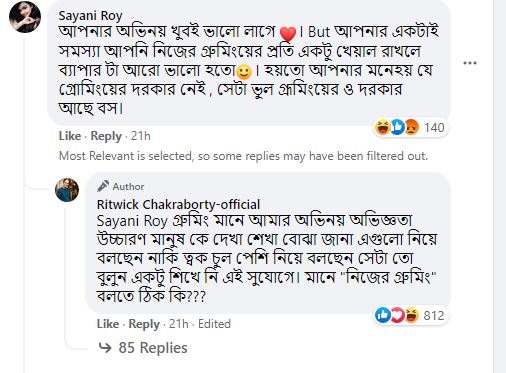Click the curved arrow next to 85 Replies
Image resolution: width=506 pixels, height=373 pixels.
105,348
